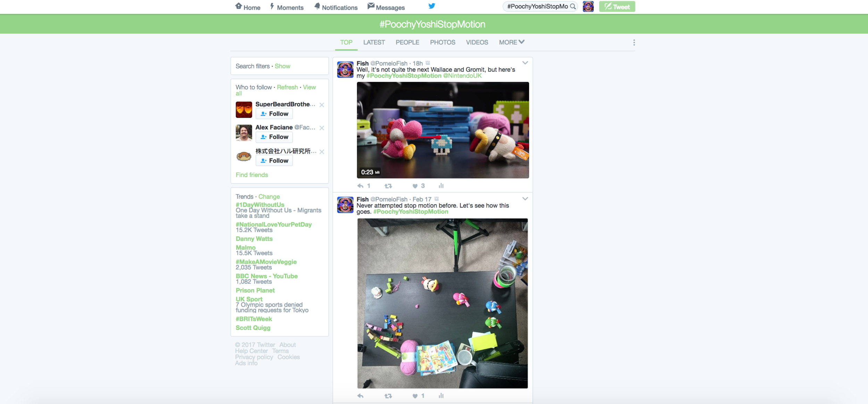The height and width of the screenshot is (404, 868).
Task: Retweet the 18h video tweet
Action: [x=388, y=186]
